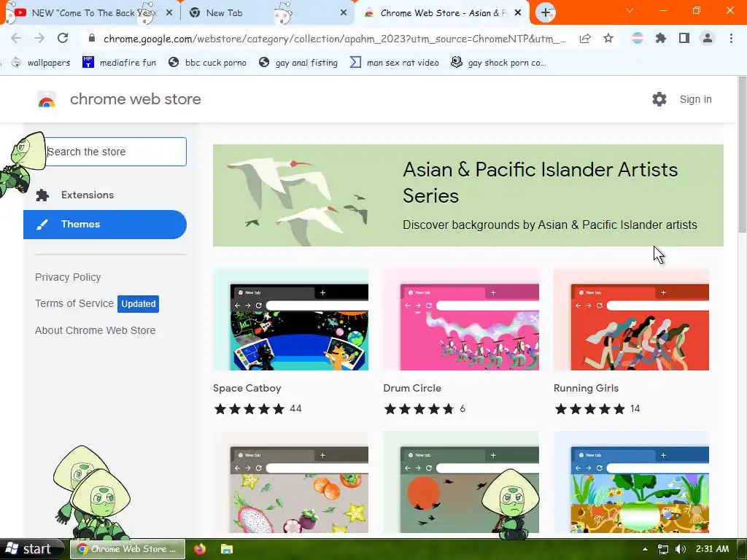Image resolution: width=747 pixels, height=560 pixels.
Task: Open the tab search chevron
Action: click(630, 10)
